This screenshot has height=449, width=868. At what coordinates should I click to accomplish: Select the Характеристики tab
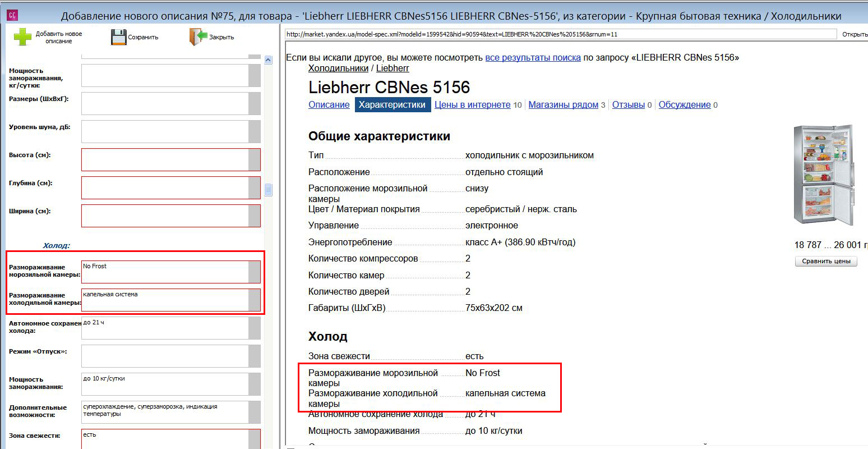point(393,104)
